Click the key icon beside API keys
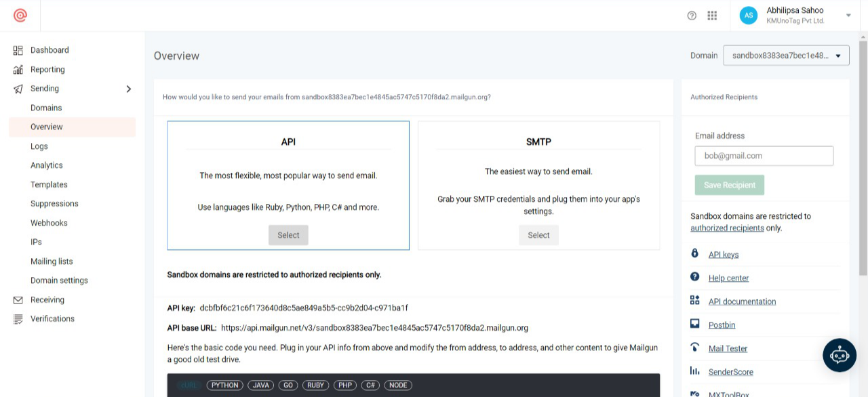This screenshot has height=397, width=868. click(x=694, y=253)
